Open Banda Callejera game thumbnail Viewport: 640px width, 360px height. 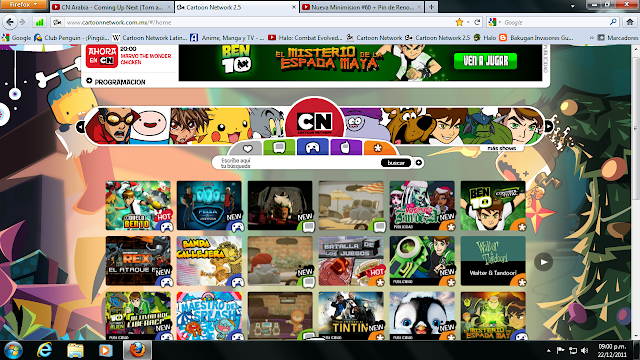[x=209, y=261]
